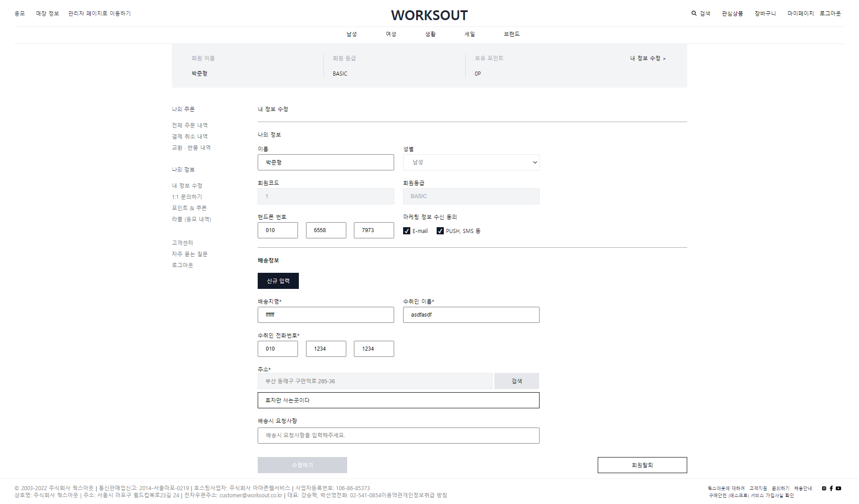The height and width of the screenshot is (504, 859).
Task: Open the 성별 dropdown showing 남성
Action: 471,162
